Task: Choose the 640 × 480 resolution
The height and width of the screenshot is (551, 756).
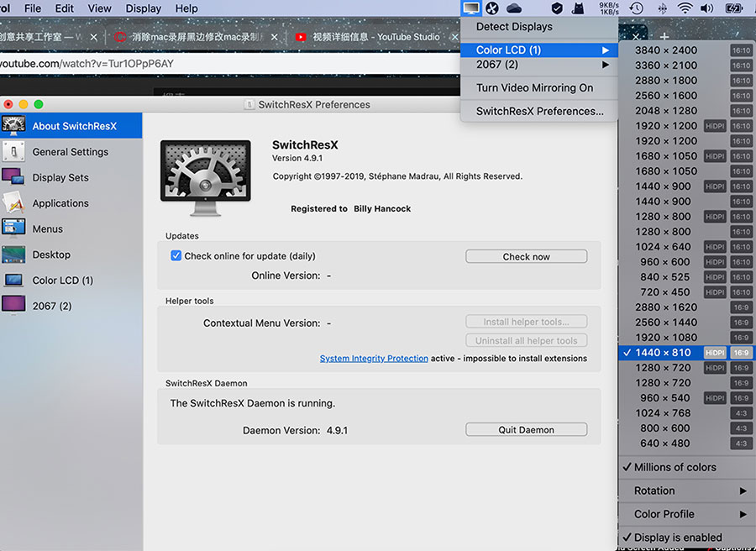Action: (x=686, y=443)
